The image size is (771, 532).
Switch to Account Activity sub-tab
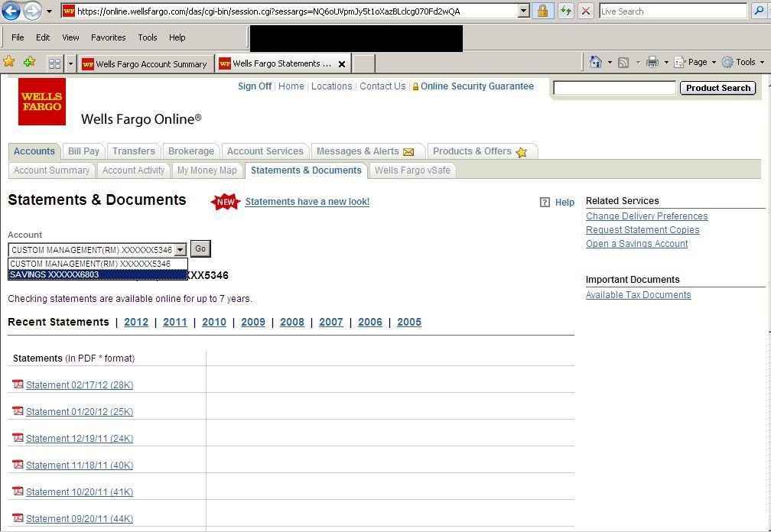click(133, 170)
